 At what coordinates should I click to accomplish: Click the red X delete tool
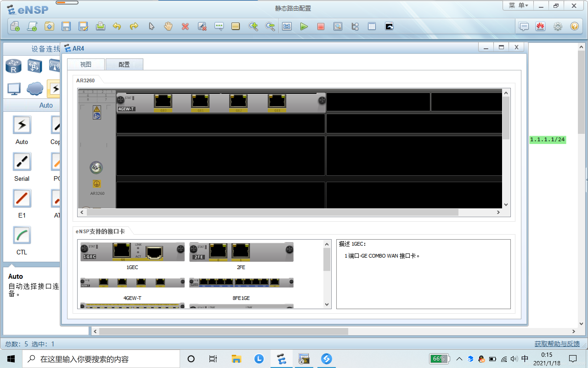coord(185,26)
